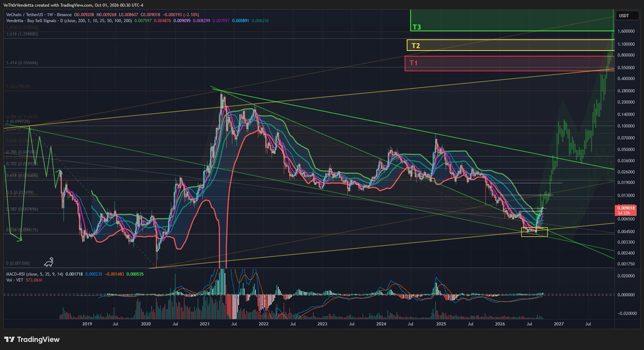
Task: Click the 0.013000 price axis label
Action: click(627, 195)
